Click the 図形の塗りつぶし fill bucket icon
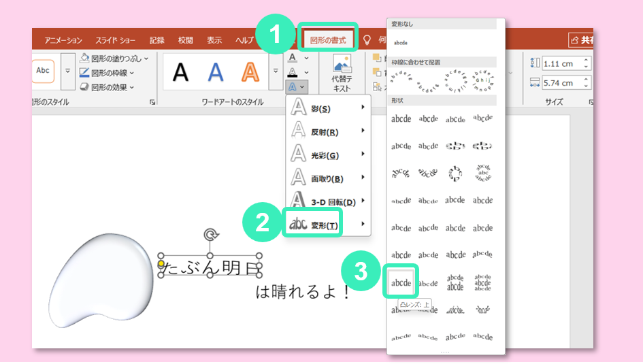This screenshot has height=364, width=643. (84, 59)
